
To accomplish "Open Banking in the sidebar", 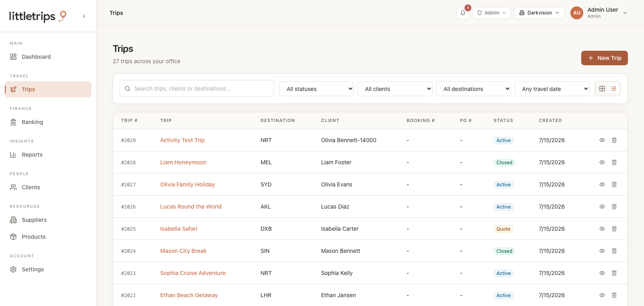I will click(48, 122).
